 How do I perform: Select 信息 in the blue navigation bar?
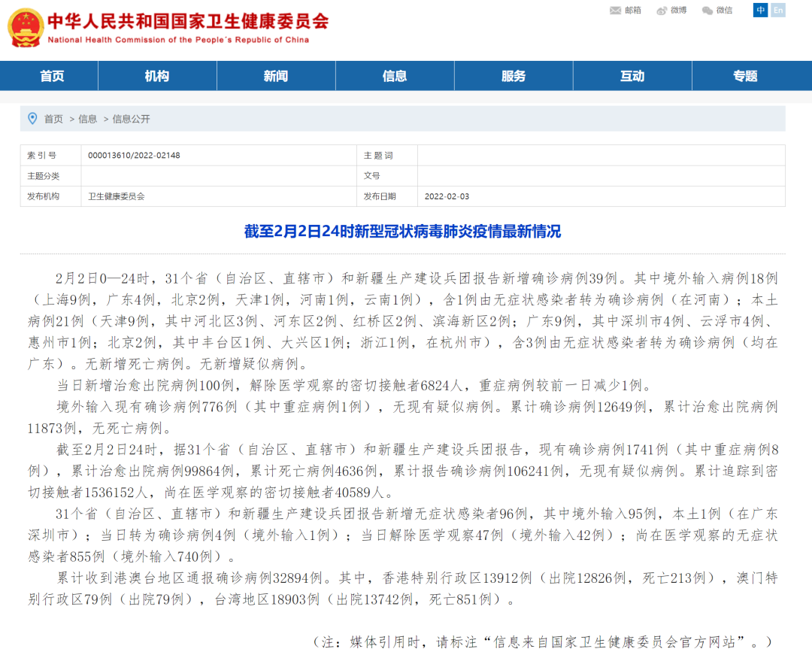click(395, 76)
